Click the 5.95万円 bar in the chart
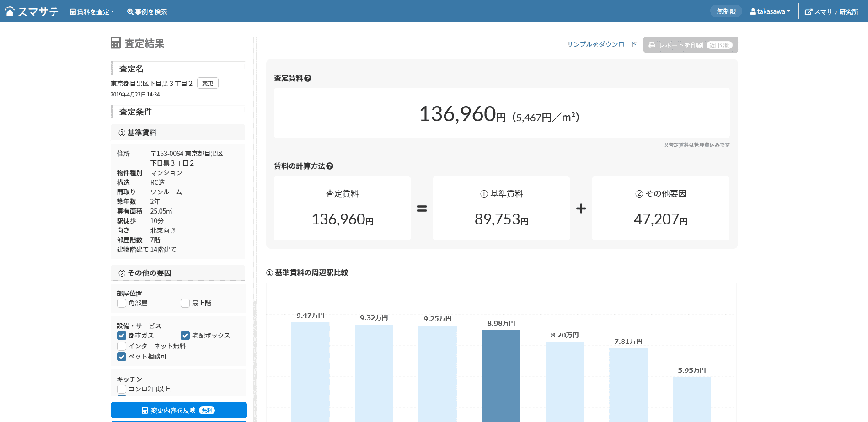This screenshot has height=422, width=868. pyautogui.click(x=692, y=400)
